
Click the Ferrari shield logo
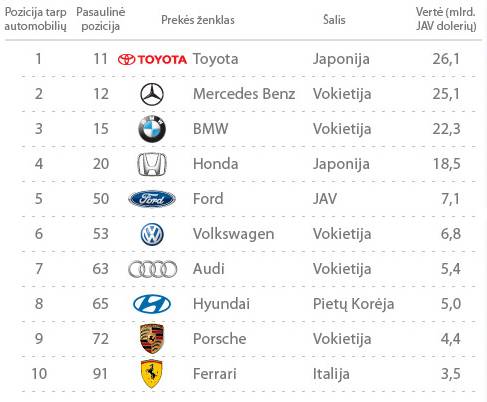coord(152,374)
